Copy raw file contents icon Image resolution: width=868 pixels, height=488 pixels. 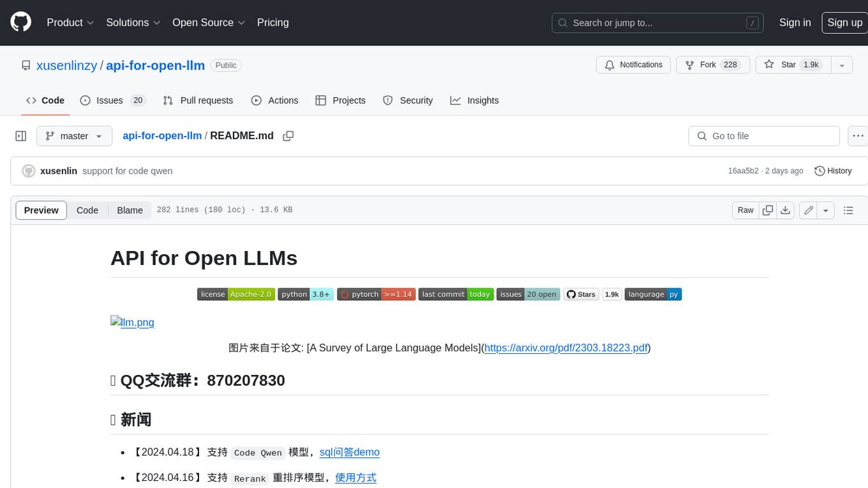tap(768, 210)
